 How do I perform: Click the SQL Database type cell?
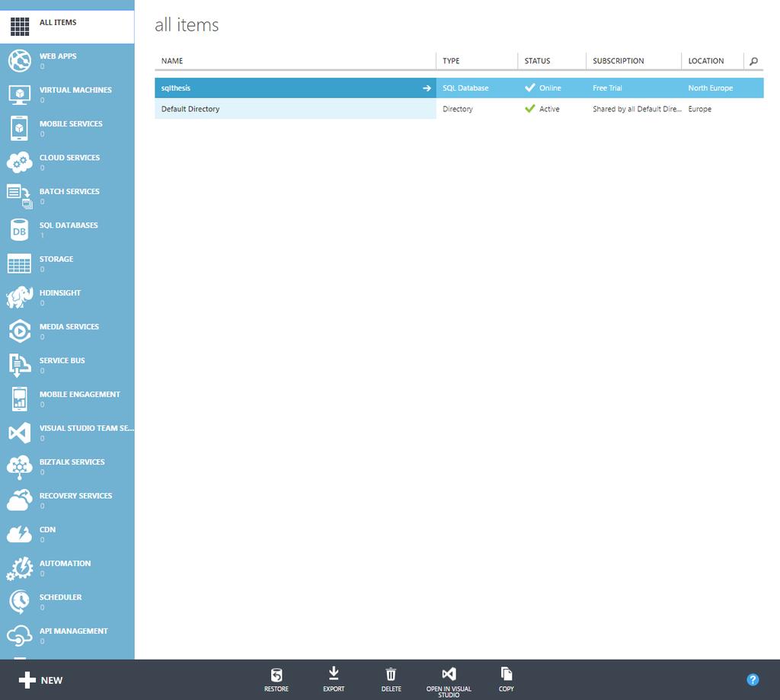[465, 88]
